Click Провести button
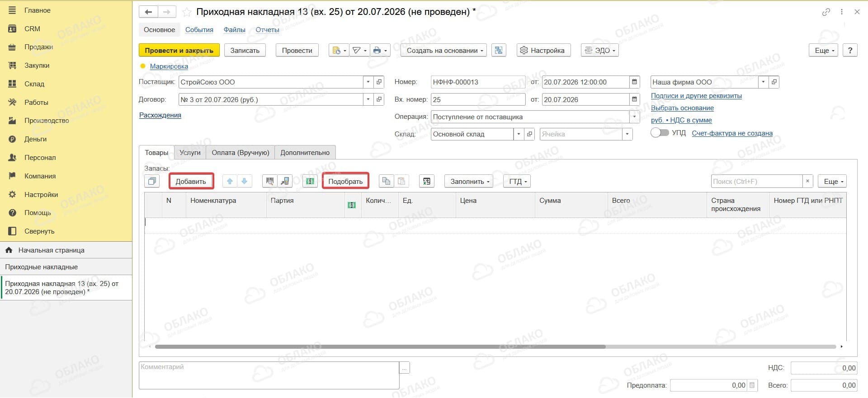868x398 pixels. click(297, 50)
